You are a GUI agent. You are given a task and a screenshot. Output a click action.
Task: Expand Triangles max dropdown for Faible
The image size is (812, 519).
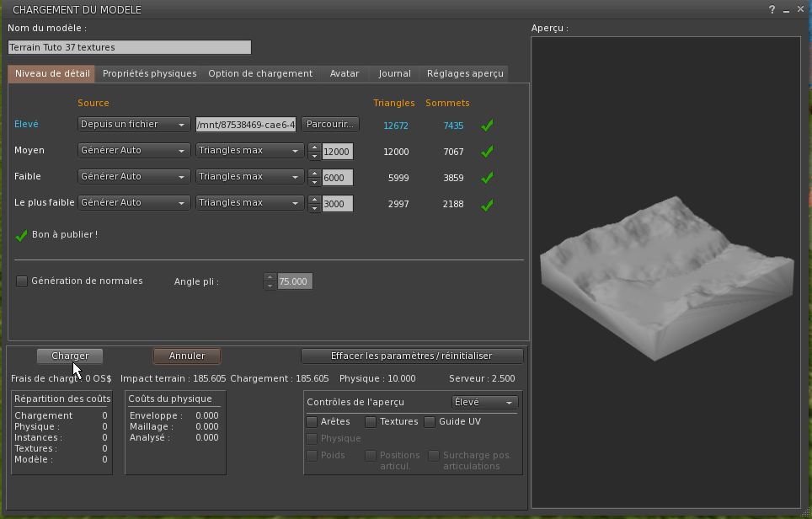[249, 177]
